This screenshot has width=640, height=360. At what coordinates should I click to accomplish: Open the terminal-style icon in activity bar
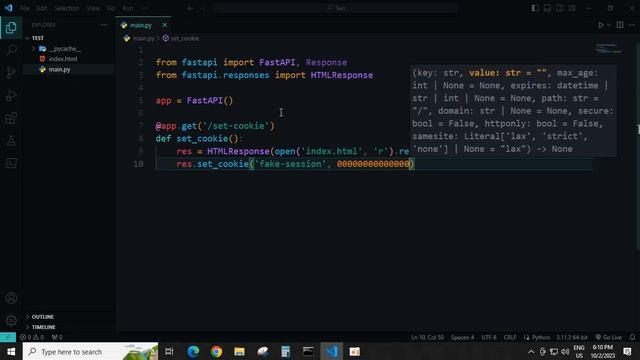pyautogui.click(x=11, y=163)
